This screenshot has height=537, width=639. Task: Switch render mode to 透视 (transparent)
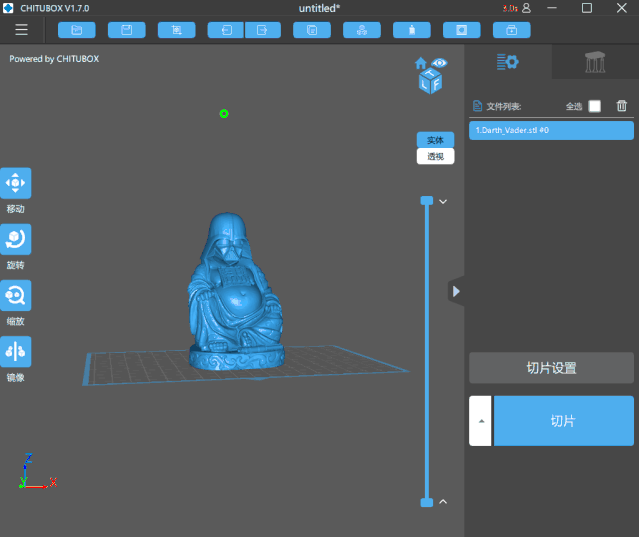tap(435, 156)
